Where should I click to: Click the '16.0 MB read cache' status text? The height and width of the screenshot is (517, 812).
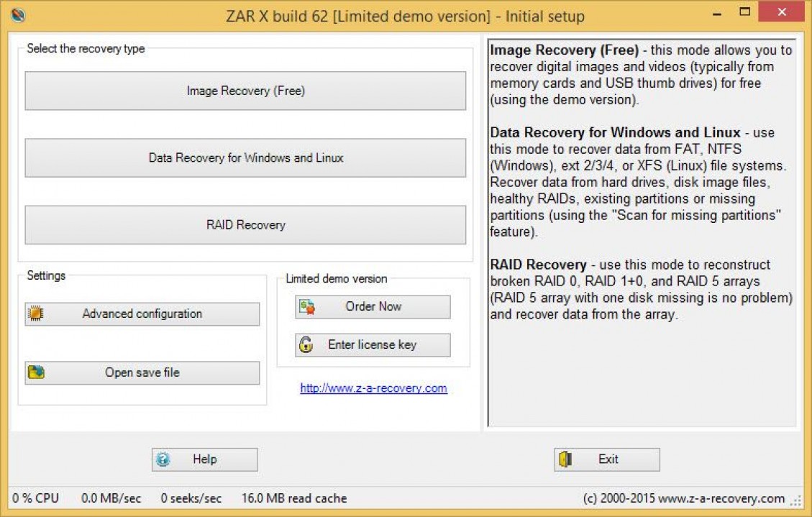[294, 498]
